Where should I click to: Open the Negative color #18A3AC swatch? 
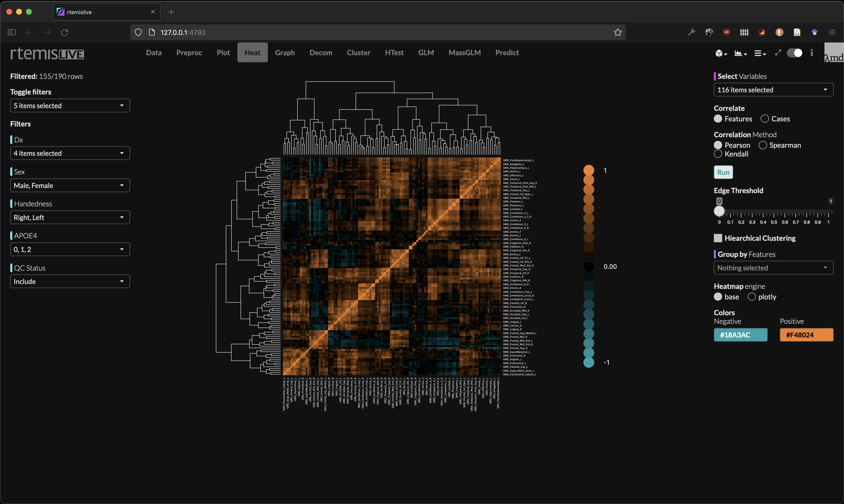pyautogui.click(x=740, y=335)
